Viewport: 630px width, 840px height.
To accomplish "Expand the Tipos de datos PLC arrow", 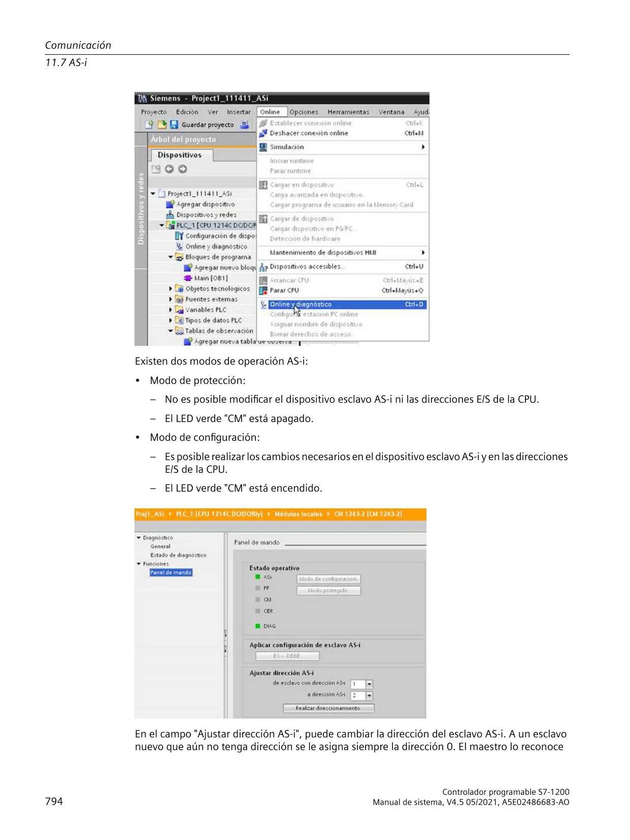I will click(171, 320).
